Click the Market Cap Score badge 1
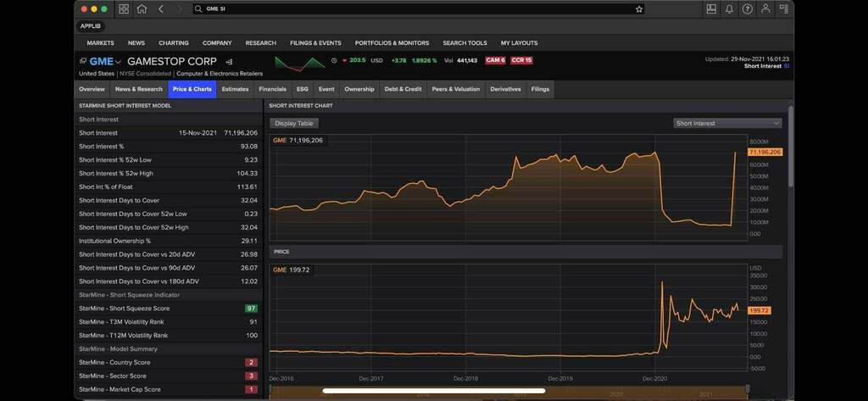Screen dimensions: 868x401 point(252,390)
